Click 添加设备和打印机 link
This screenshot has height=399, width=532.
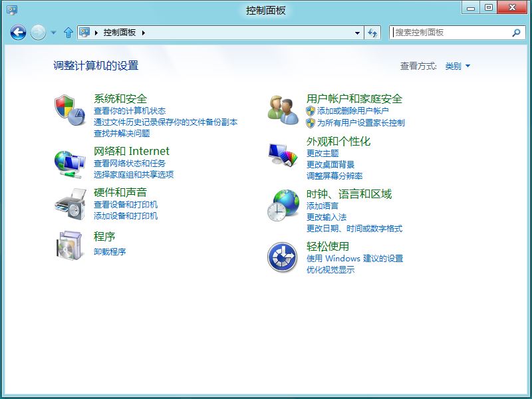(x=126, y=215)
